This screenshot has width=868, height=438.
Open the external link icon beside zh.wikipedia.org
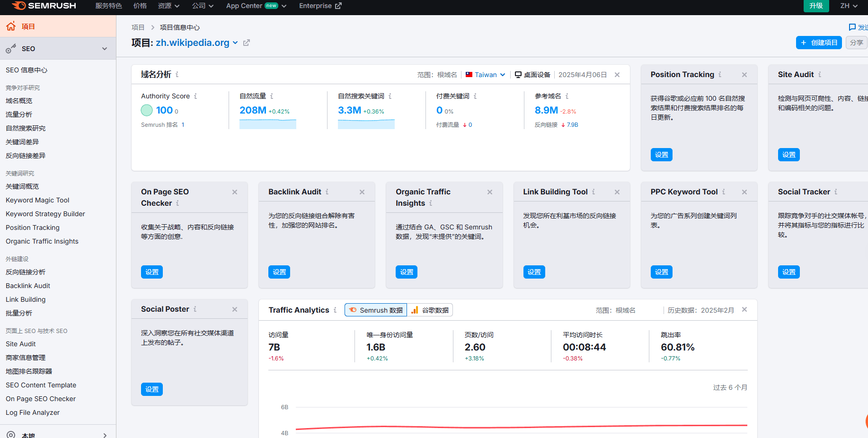(247, 43)
